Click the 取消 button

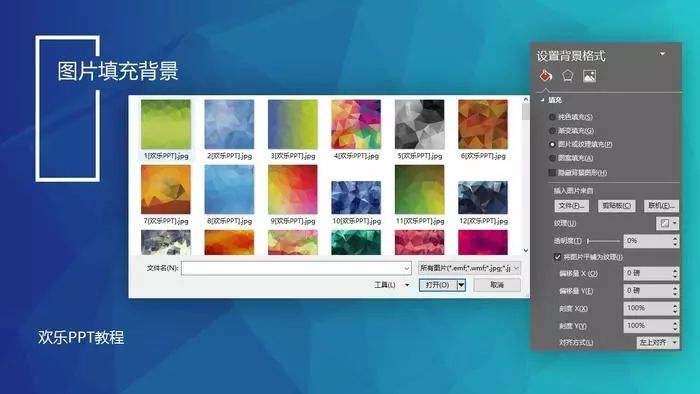(x=497, y=285)
